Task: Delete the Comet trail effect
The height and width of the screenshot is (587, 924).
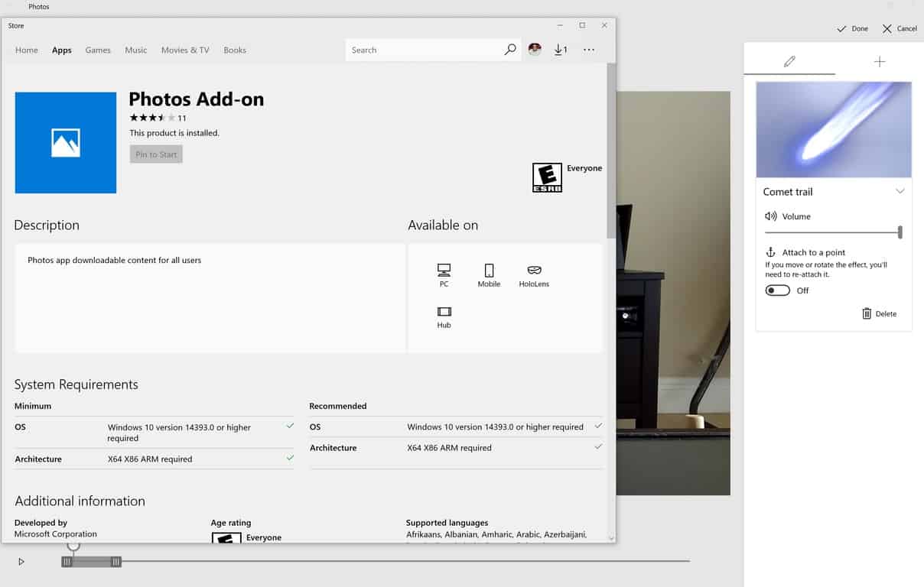Action: 879,313
